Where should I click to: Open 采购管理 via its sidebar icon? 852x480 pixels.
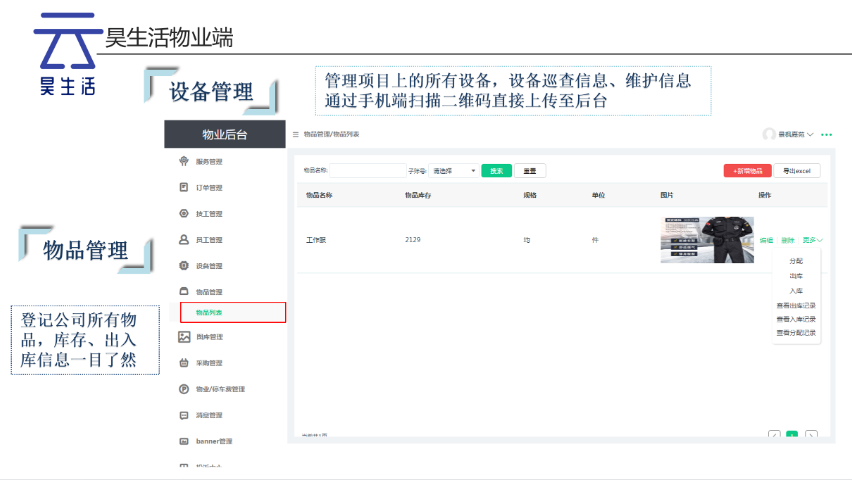(x=184, y=363)
